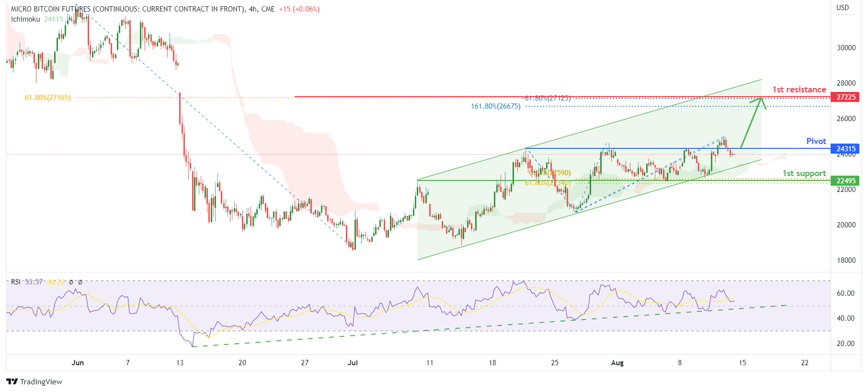Click the 'Jun' date on time axis
Image resolution: width=868 pixels, height=392 pixels.
78,363
